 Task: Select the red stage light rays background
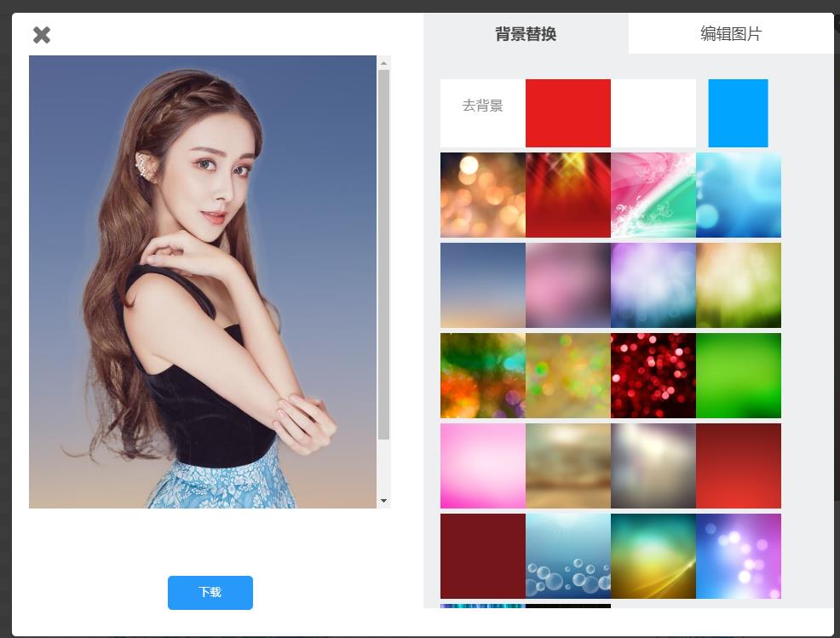(568, 195)
